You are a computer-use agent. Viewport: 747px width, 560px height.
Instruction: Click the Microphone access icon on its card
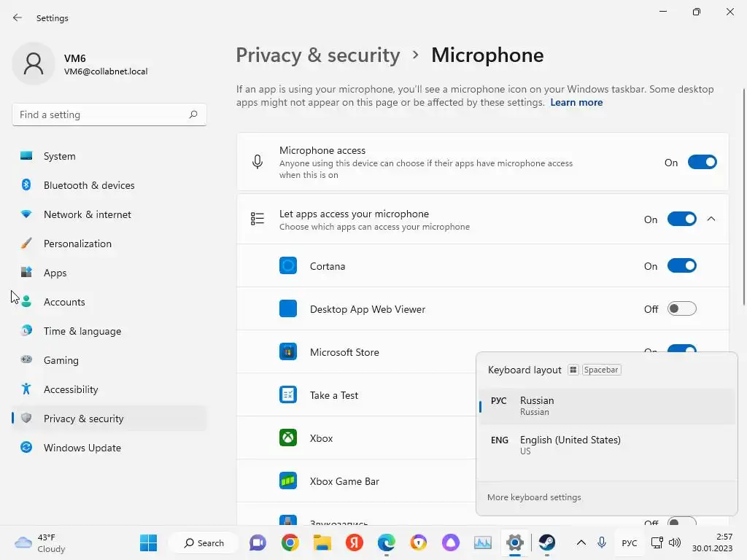258,162
